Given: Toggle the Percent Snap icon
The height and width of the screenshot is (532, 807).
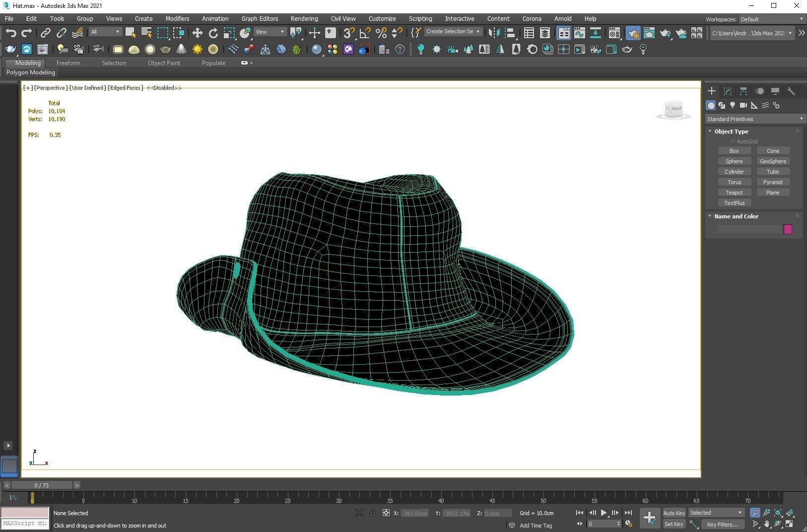Looking at the screenshot, I should pyautogui.click(x=381, y=33).
